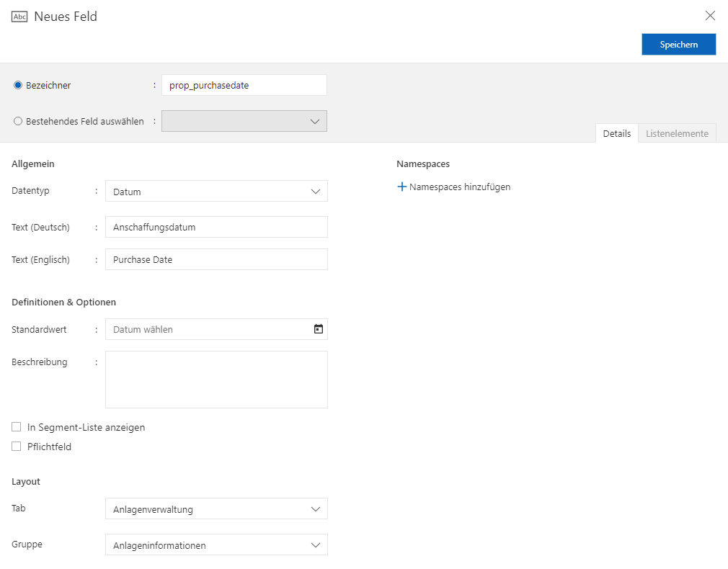Enable In Segment-Liste anzeigen
This screenshot has height=569, width=728.
[16, 426]
